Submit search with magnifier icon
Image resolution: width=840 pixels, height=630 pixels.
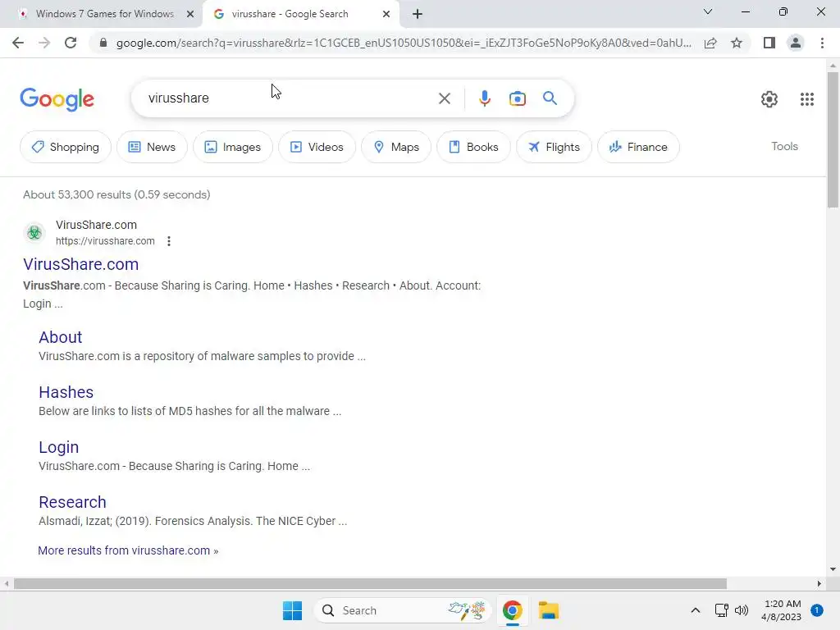[550, 98]
